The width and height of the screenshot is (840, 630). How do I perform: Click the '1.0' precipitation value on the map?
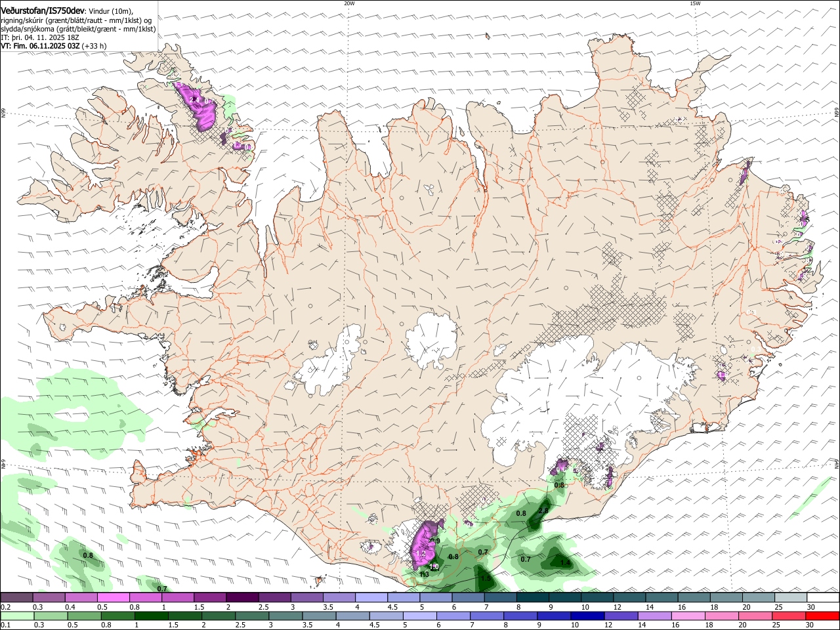click(x=434, y=566)
